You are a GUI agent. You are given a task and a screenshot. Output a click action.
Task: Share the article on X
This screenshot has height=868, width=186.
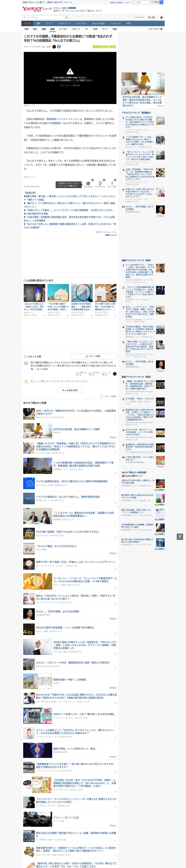pos(54,47)
